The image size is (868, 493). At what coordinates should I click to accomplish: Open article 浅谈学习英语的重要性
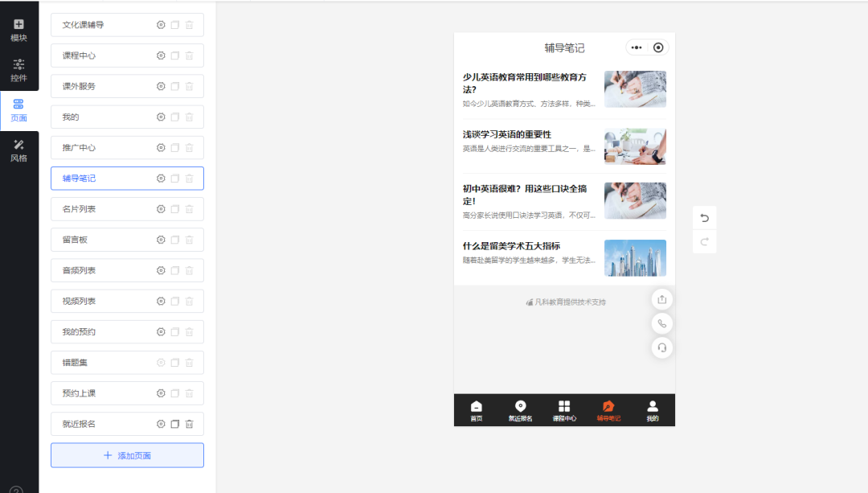pos(507,134)
